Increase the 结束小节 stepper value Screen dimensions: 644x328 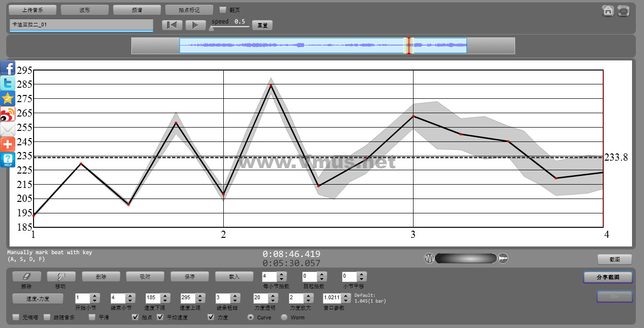(130, 295)
